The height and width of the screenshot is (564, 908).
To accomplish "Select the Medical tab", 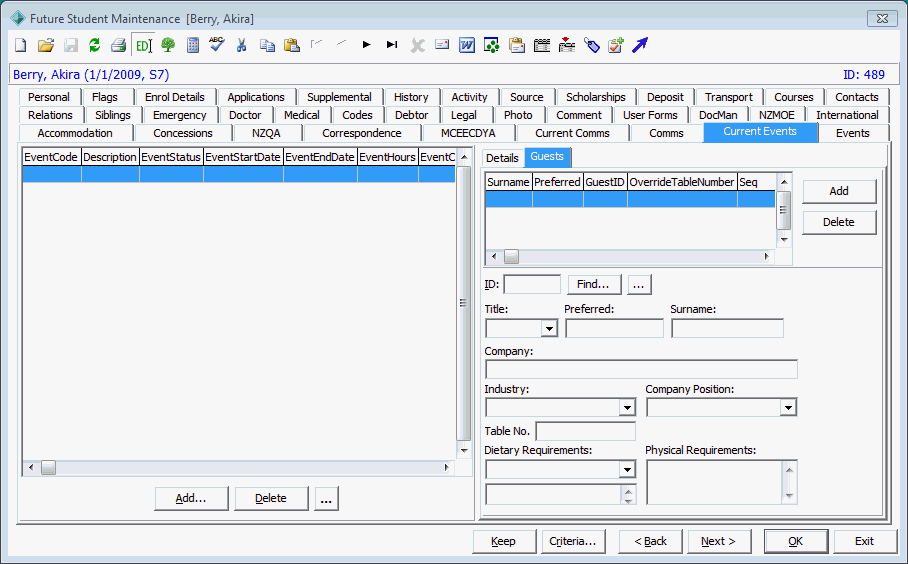I will (301, 115).
